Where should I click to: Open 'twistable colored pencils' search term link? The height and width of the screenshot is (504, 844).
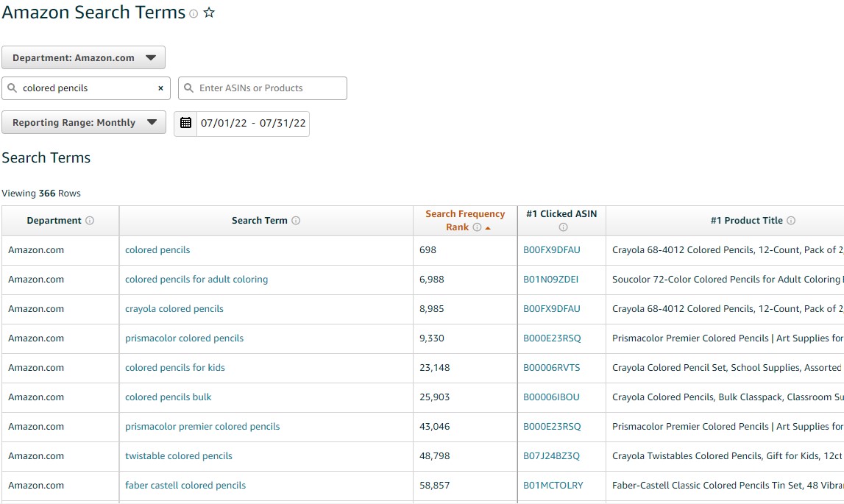pos(179,456)
